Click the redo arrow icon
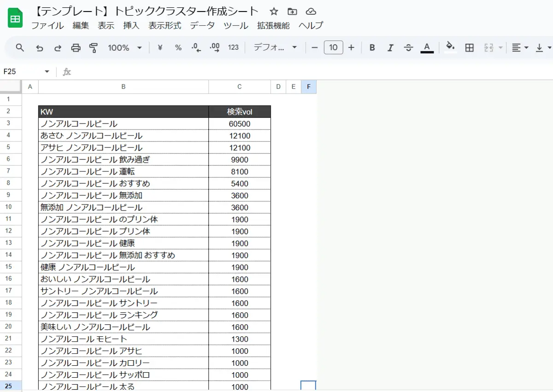 (x=58, y=48)
